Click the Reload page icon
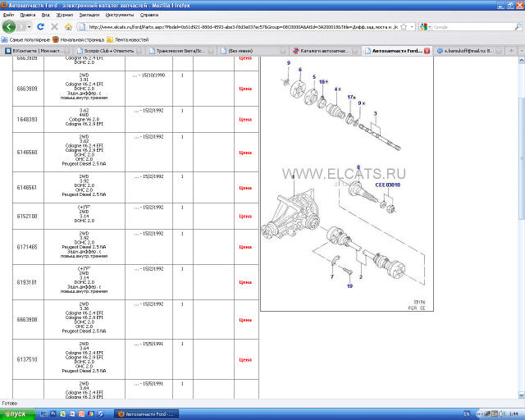The image size is (525, 420). (x=41, y=26)
